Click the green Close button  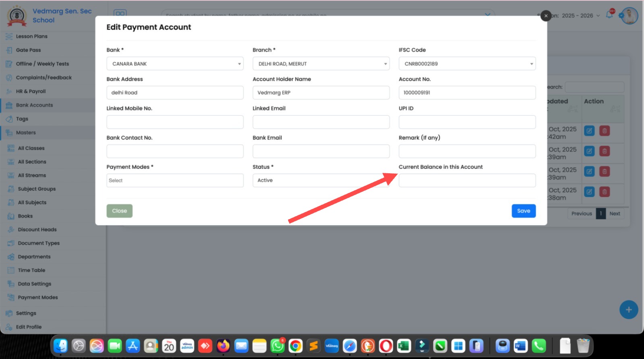(120, 211)
